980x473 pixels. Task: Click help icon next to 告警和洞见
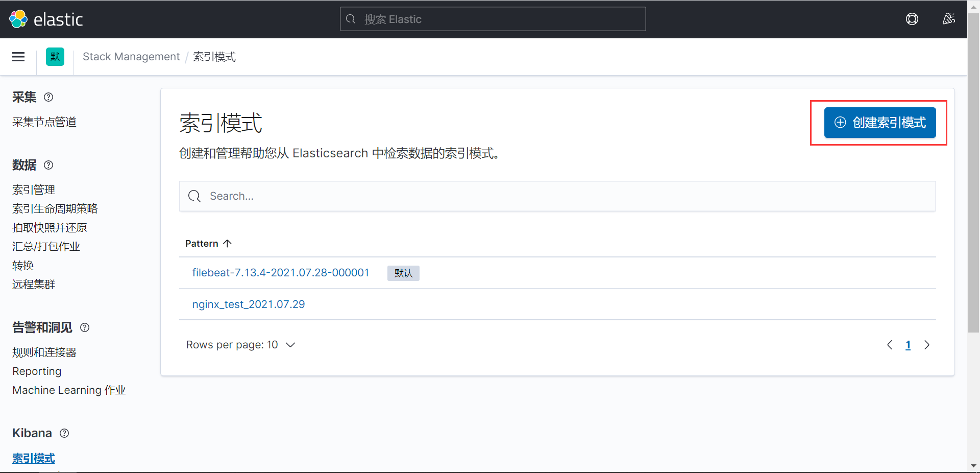pos(85,327)
